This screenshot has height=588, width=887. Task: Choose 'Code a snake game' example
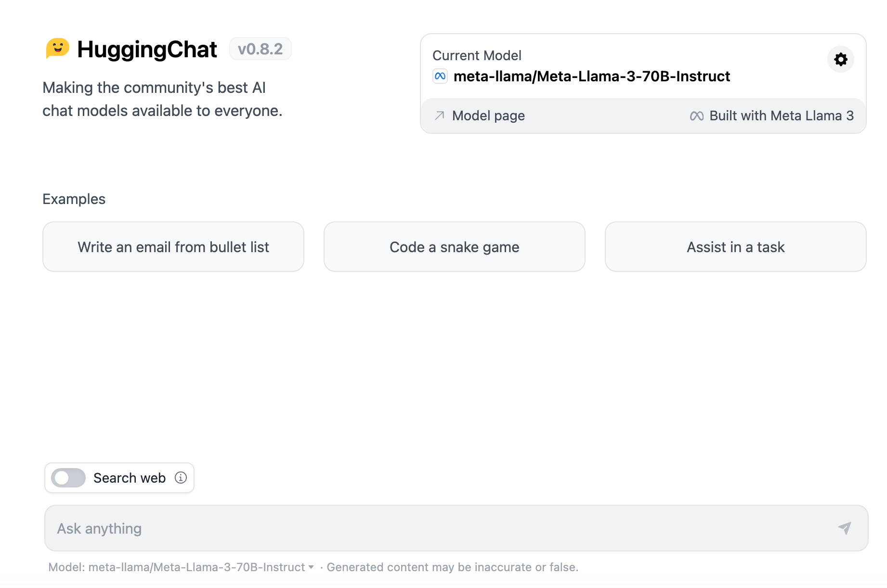tap(455, 247)
